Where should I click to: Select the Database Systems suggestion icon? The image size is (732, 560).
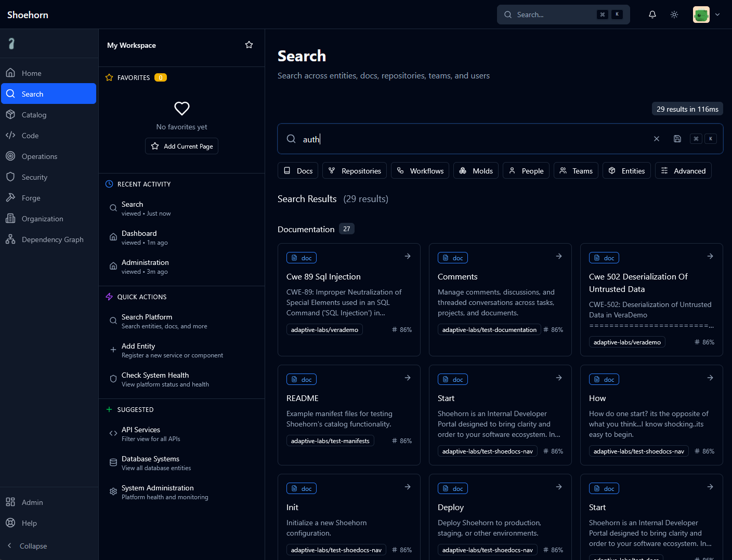[113, 463]
